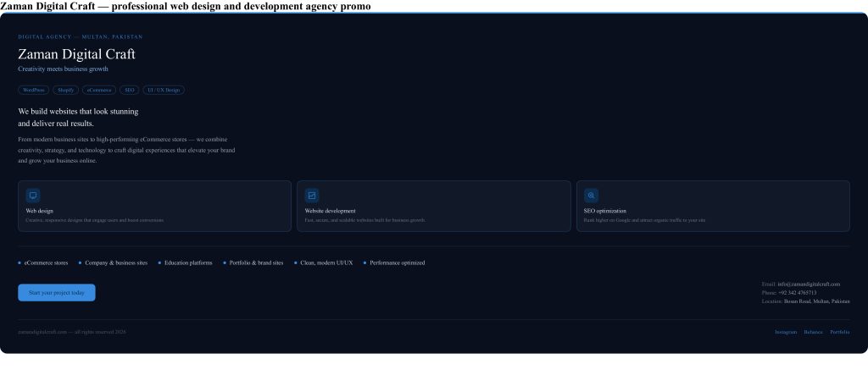Click the Zaman Digital Craft heading
Viewport: 868px width, 392px height.
[x=76, y=54]
